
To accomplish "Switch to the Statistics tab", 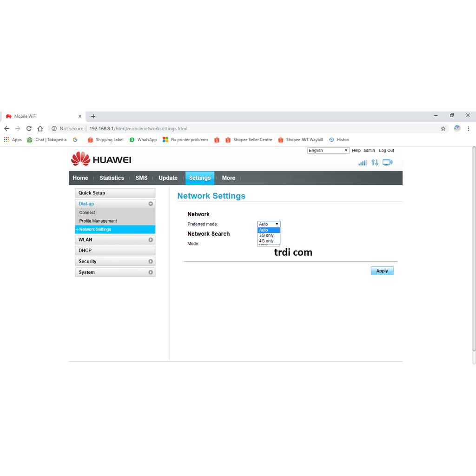I will [112, 178].
